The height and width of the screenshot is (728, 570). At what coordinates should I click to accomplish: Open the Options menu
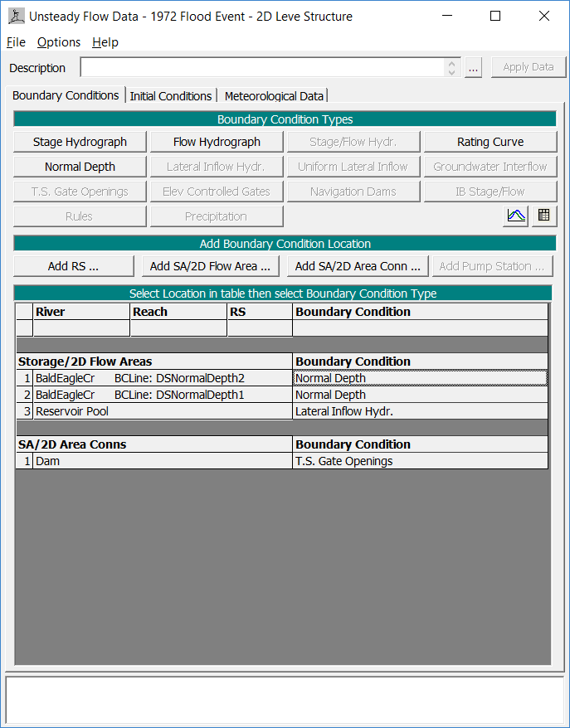coord(59,42)
